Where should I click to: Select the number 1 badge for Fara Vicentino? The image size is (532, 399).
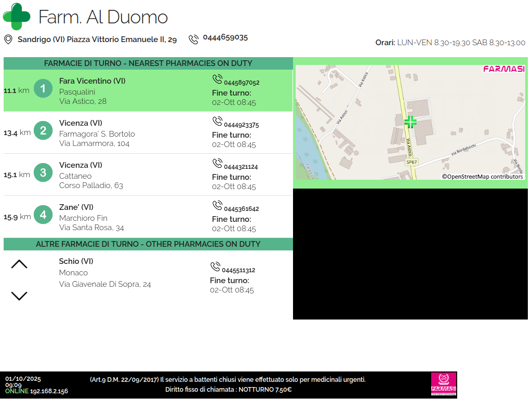click(x=43, y=89)
